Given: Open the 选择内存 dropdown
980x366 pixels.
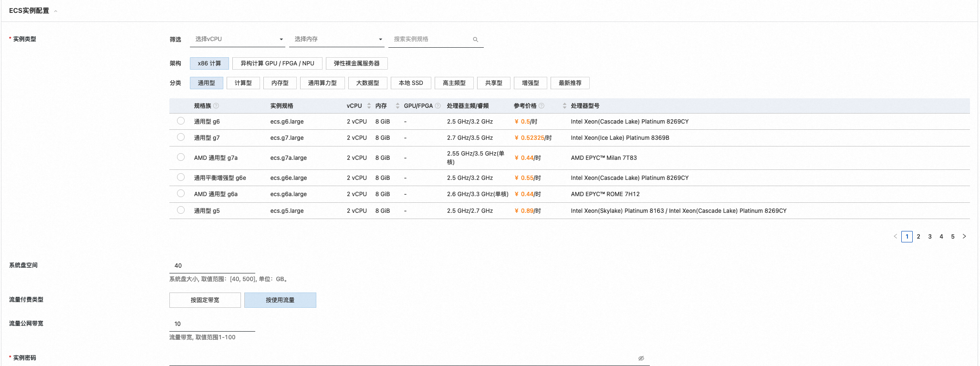Looking at the screenshot, I should coord(337,39).
